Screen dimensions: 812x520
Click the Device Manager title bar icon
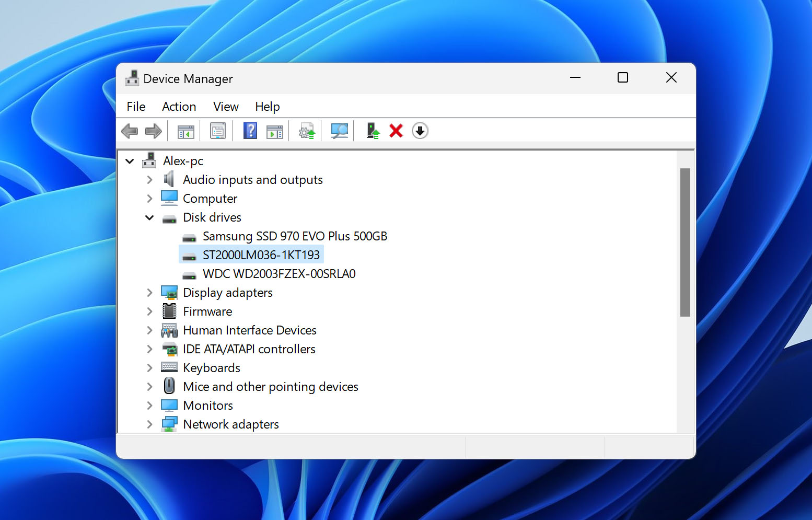tap(132, 78)
